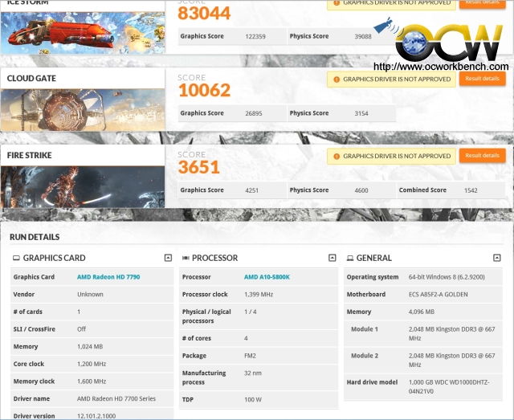Click the Cloud Gate thumbnail image

83,110
